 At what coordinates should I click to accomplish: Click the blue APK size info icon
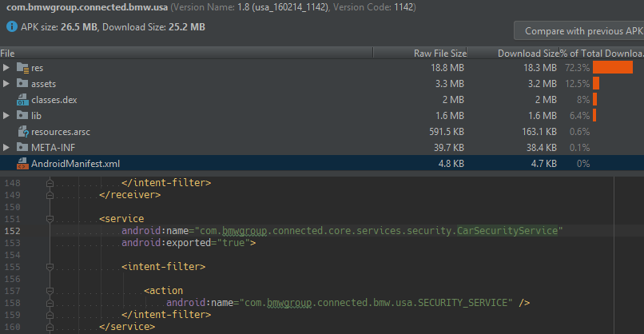(12, 26)
